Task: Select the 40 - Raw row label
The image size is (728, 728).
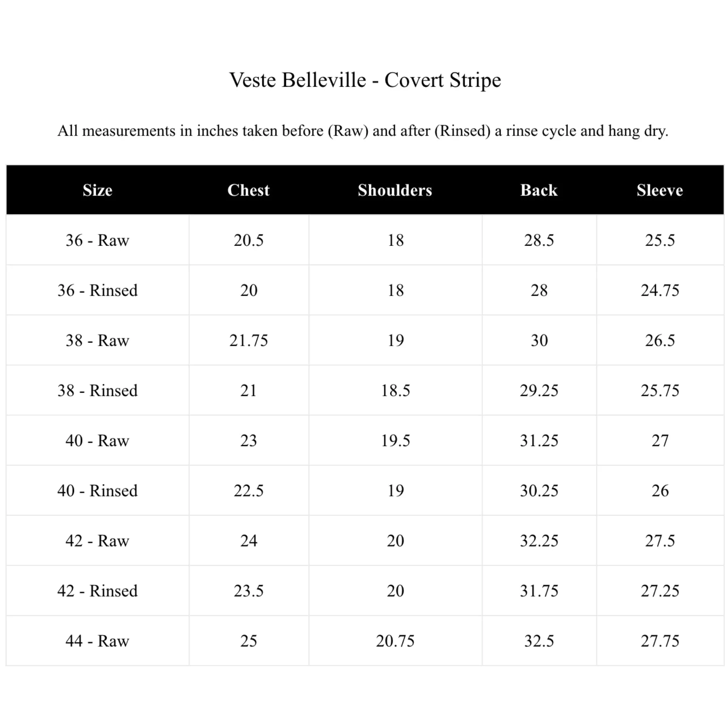Action: click(97, 441)
